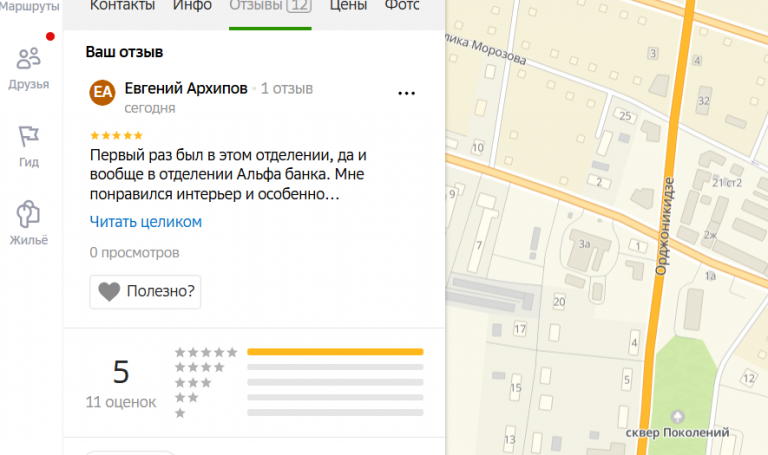Mark the review as Полезно

pos(145,292)
